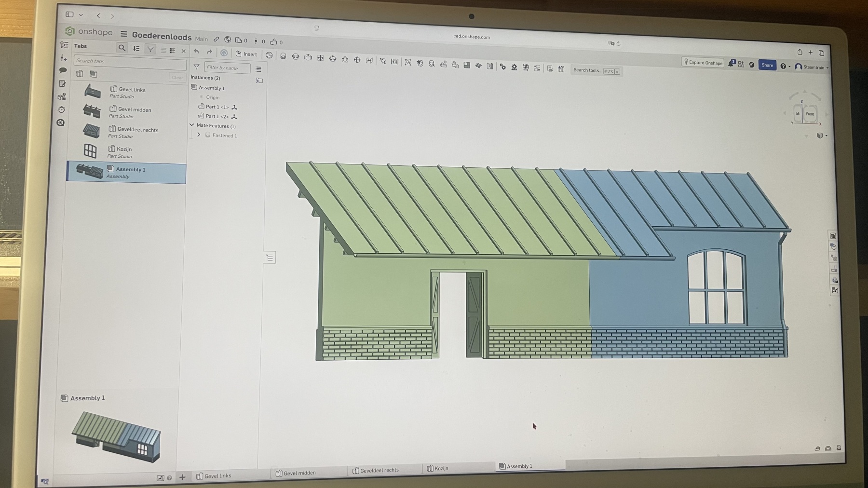Toggle the Assembly filter under Search tabs

[x=94, y=74]
